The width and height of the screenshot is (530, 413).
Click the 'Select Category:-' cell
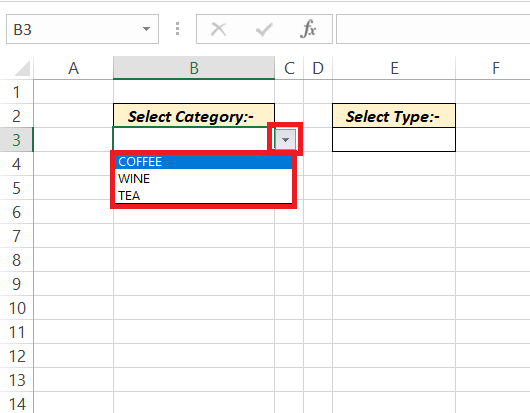click(194, 116)
